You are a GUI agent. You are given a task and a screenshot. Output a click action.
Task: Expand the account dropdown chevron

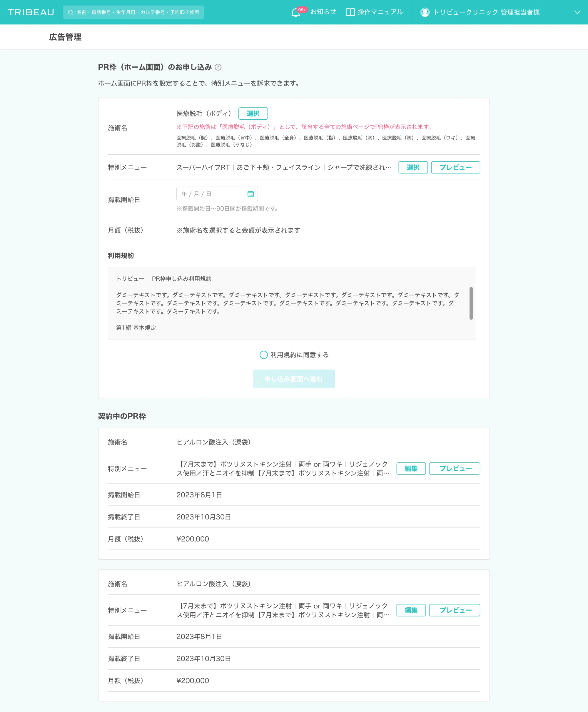click(577, 12)
